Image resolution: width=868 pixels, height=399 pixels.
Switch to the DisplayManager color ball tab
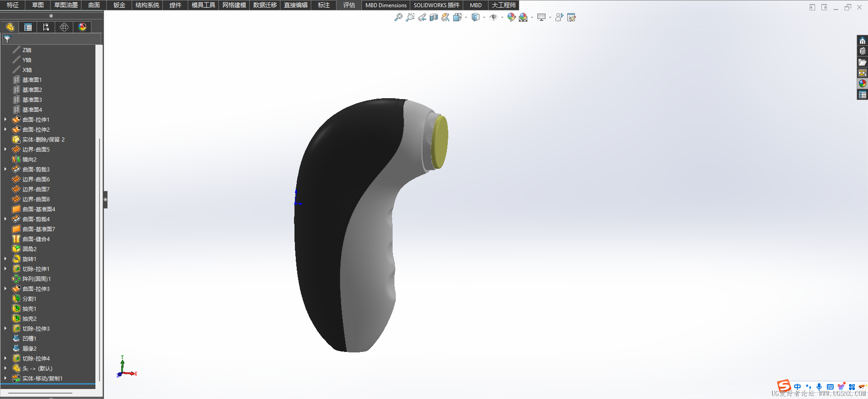(x=82, y=27)
